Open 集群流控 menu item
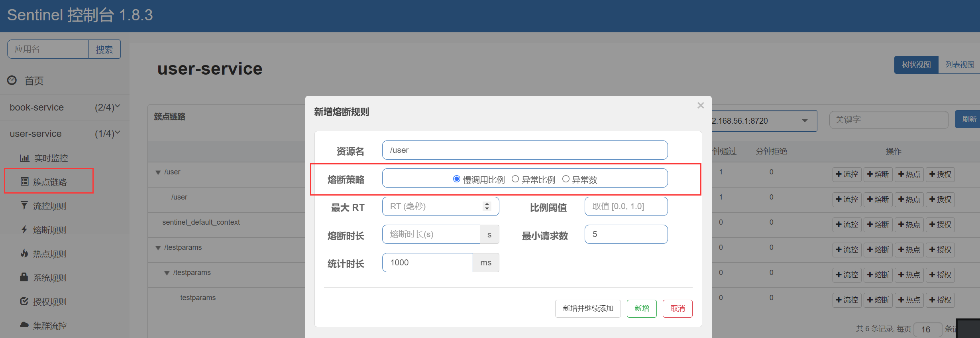 pyautogui.click(x=50, y=326)
